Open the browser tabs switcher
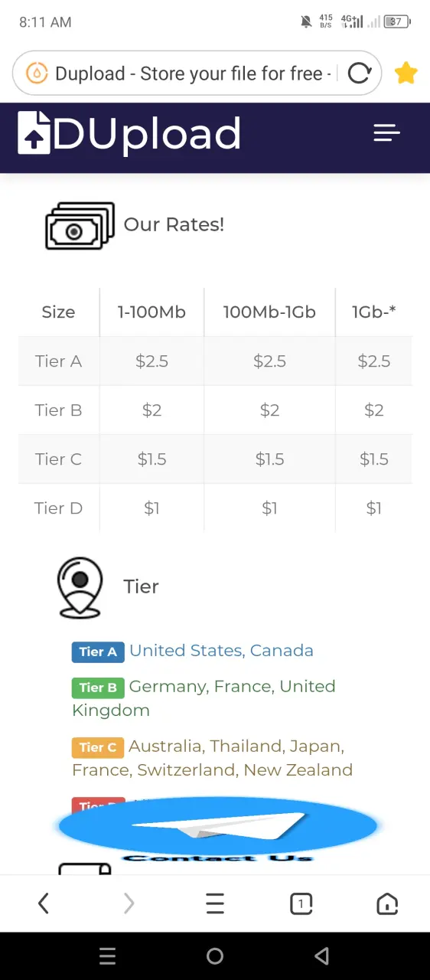Viewport: 430px width, 980px height. pos(301,904)
